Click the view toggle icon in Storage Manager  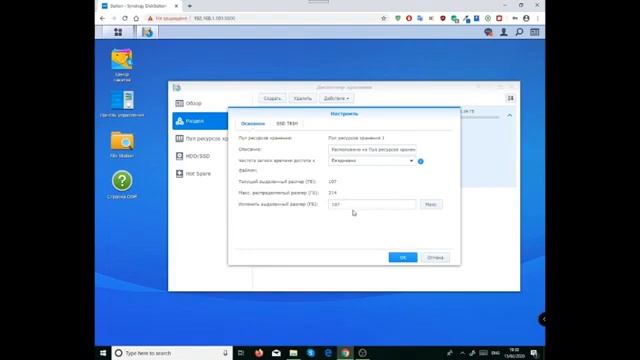click(x=510, y=98)
